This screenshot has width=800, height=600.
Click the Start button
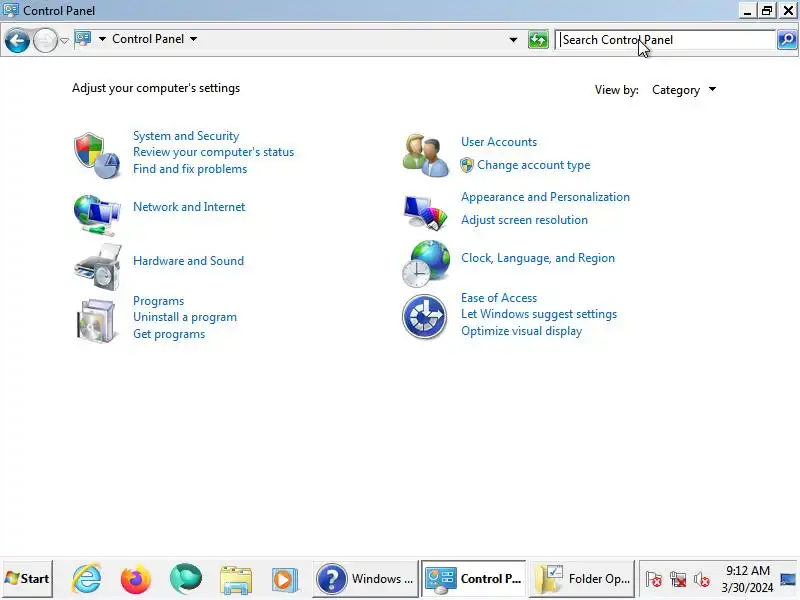[28, 579]
